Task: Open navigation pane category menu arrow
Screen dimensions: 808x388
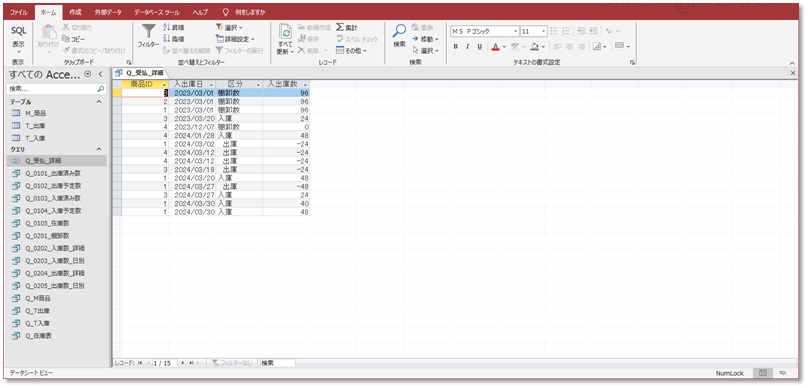Action: [x=88, y=74]
